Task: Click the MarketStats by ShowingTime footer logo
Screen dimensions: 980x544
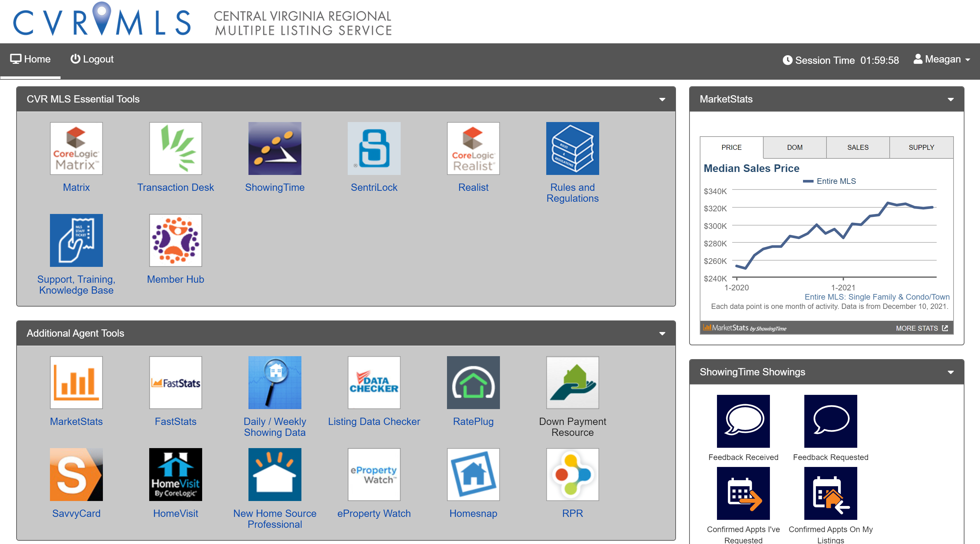Action: coord(744,328)
